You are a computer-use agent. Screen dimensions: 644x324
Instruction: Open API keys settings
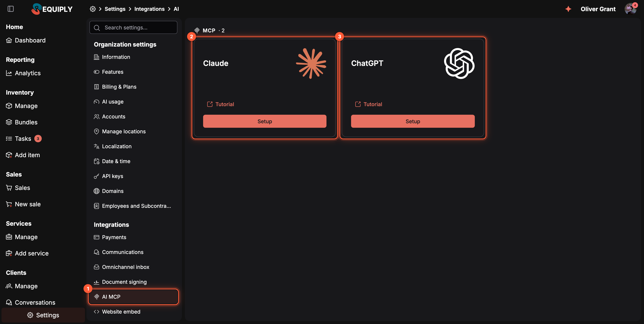[x=108, y=176]
